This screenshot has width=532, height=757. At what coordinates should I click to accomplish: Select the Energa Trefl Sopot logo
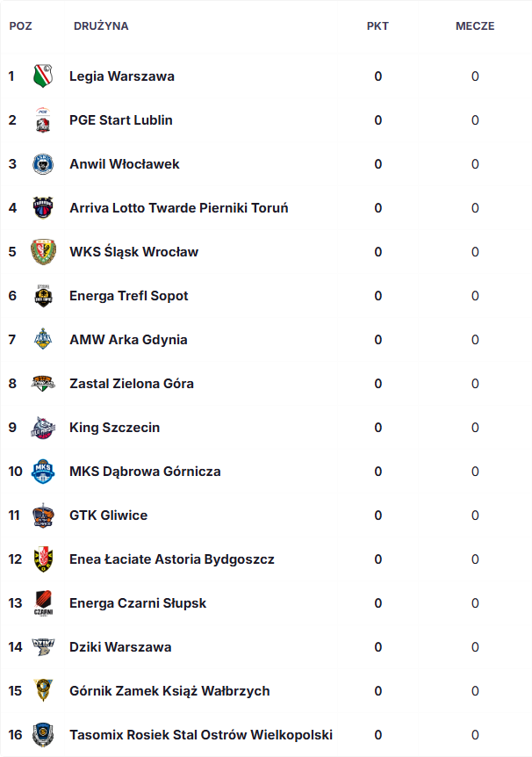43,295
